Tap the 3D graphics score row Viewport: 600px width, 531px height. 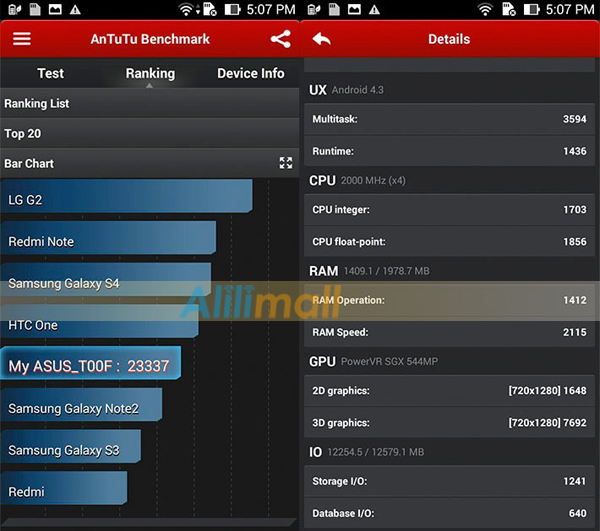click(449, 423)
